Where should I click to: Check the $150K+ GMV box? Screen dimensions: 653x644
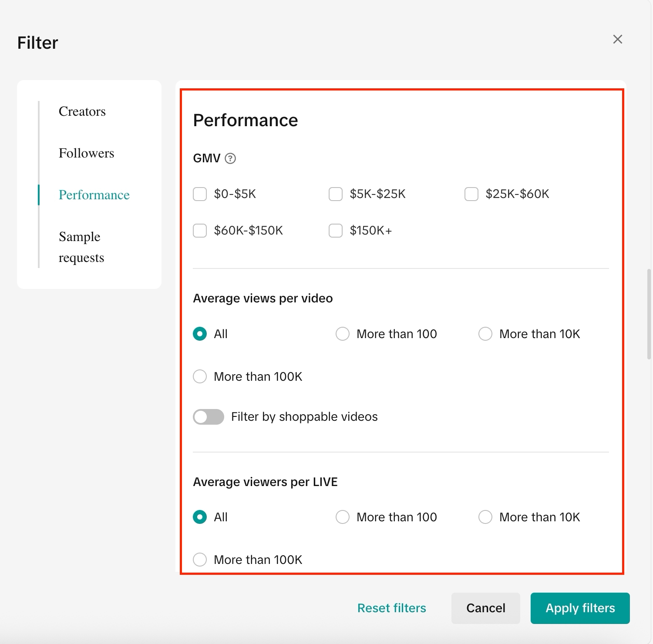coord(336,231)
